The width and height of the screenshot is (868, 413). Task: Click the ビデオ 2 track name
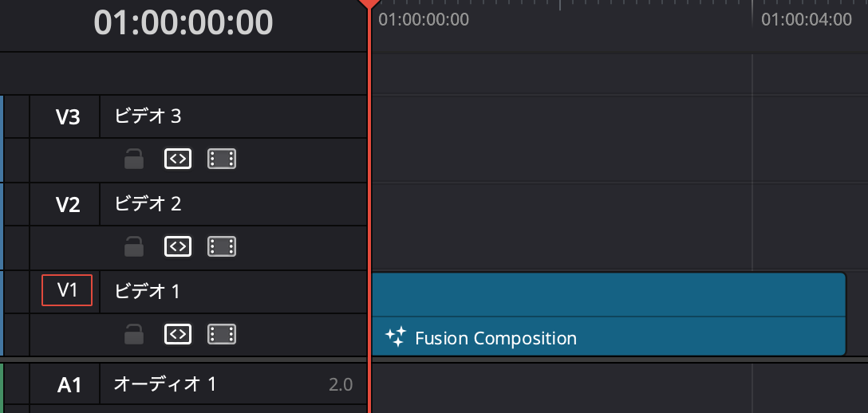(148, 204)
